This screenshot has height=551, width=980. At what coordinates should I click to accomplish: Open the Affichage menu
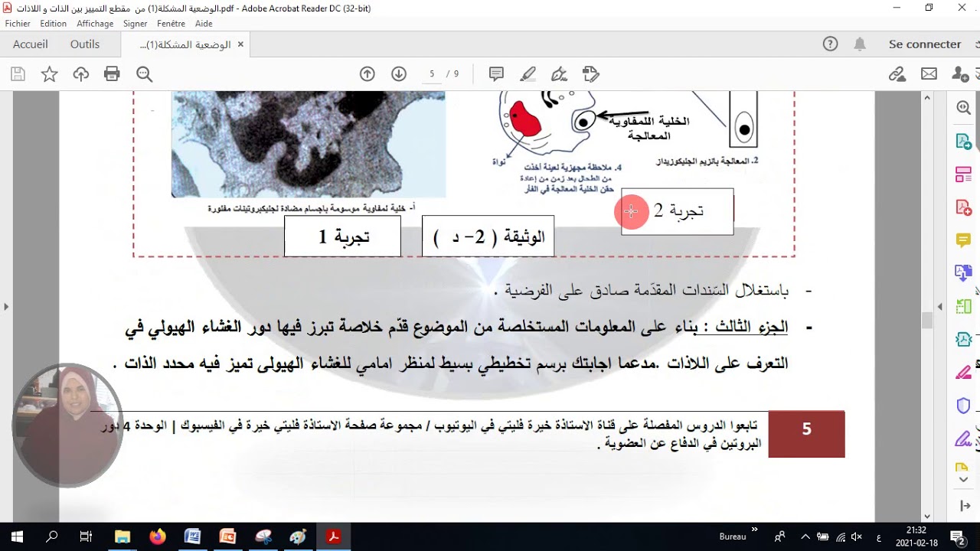point(95,24)
